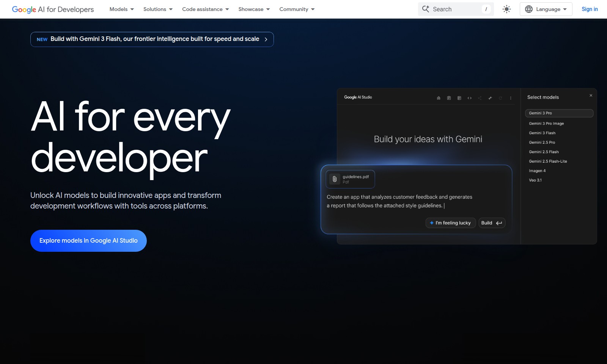Screen dimensions: 607x364
Task: Open the Gemini 3 Flash announcement banner
Action: (x=152, y=39)
